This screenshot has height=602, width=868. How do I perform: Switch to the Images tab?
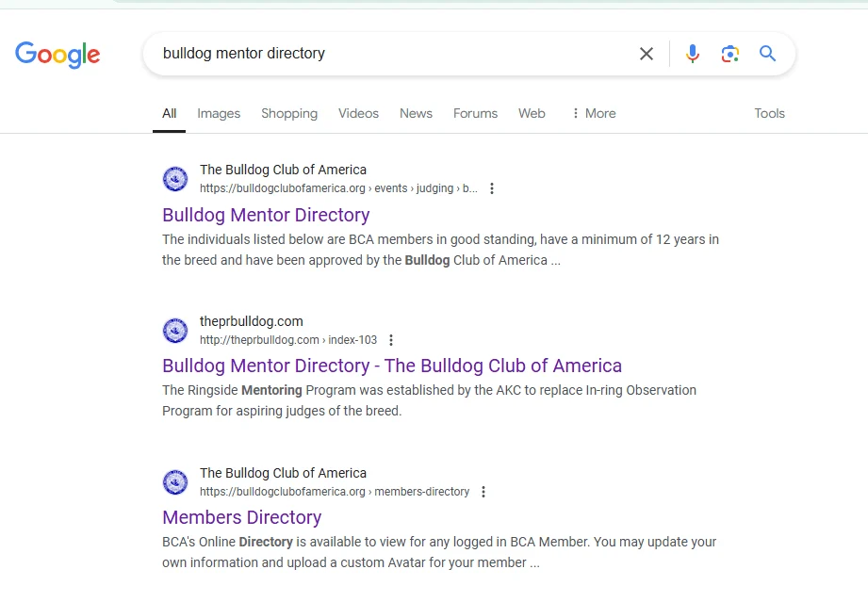pyautogui.click(x=219, y=113)
